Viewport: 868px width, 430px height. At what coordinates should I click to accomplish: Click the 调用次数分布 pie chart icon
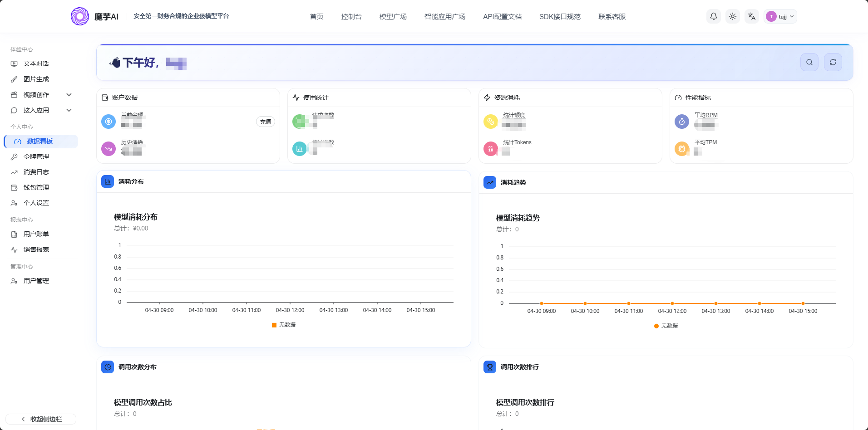108,367
